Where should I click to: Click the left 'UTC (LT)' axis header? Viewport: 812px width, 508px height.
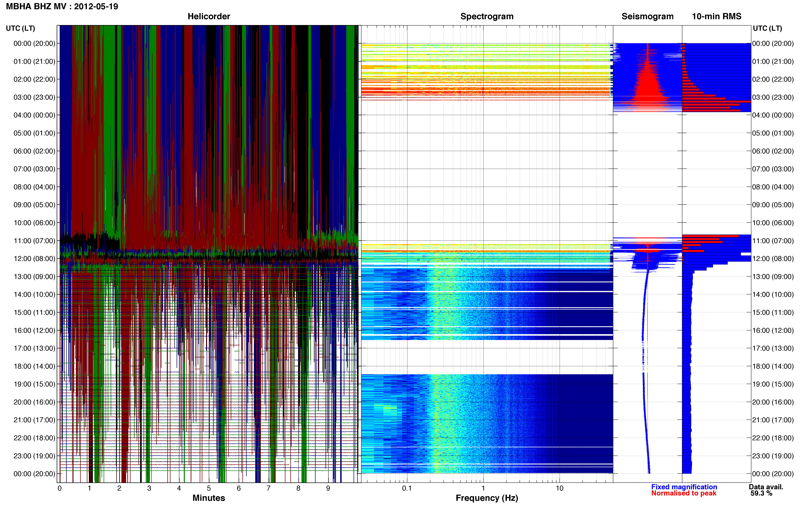click(21, 29)
